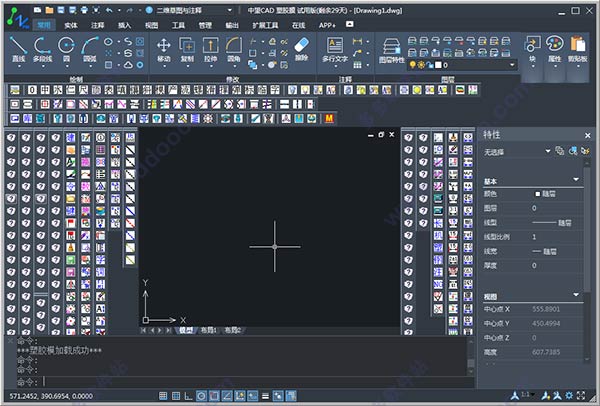Viewport: 600px width, 406px height.
Task: Switch to the 模型 layout tab
Action: pos(186,330)
